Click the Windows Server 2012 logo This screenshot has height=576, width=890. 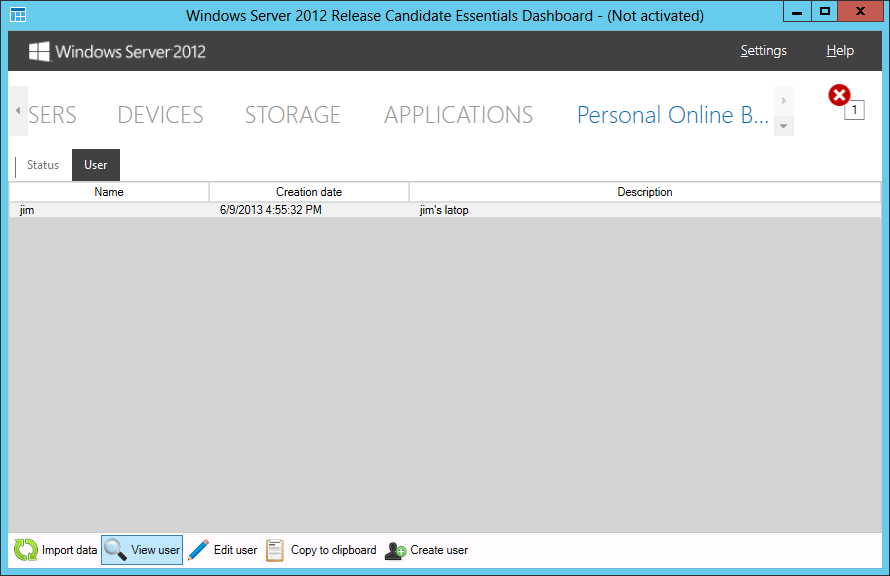coord(117,52)
